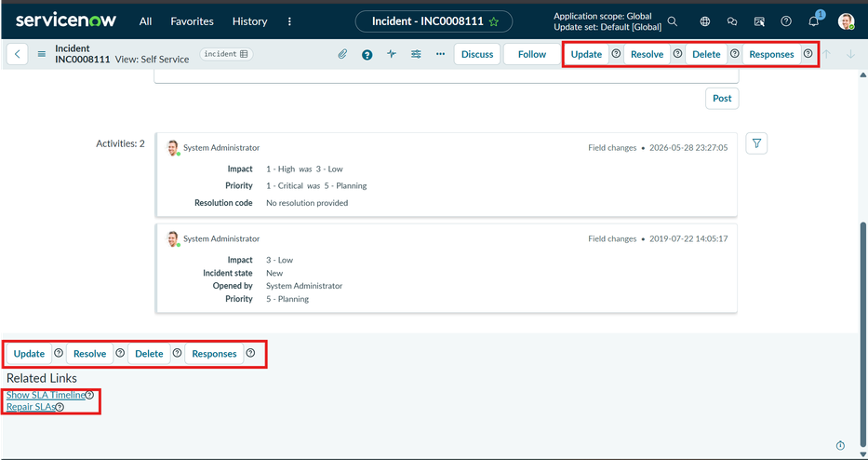The width and height of the screenshot is (868, 460).
Task: Open Responses in the top header
Action: coord(771,54)
